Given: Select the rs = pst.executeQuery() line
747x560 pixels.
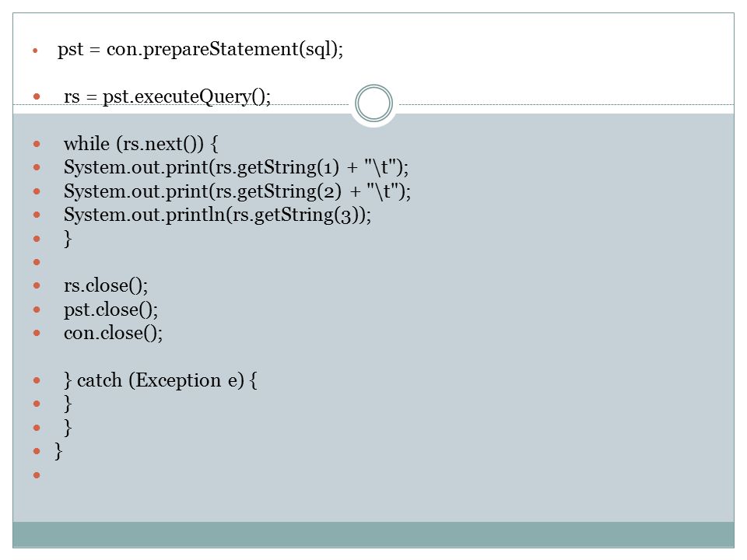Looking at the screenshot, I should pos(167,96).
